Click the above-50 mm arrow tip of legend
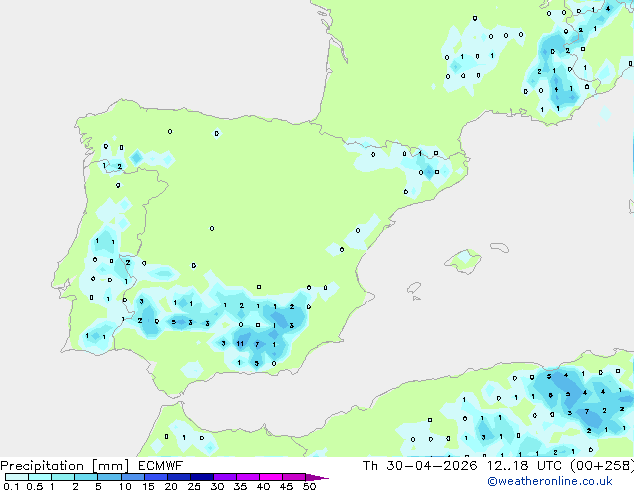Viewport: 634px width, 490px height. click(x=317, y=477)
